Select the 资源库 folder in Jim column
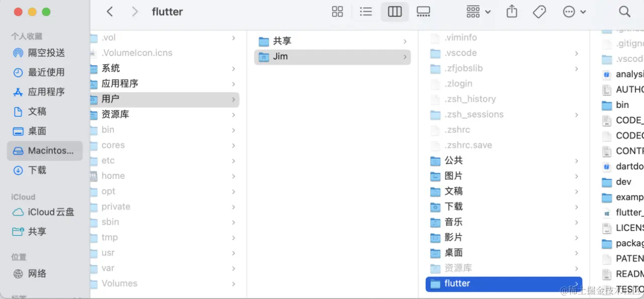 pyautogui.click(x=504, y=268)
